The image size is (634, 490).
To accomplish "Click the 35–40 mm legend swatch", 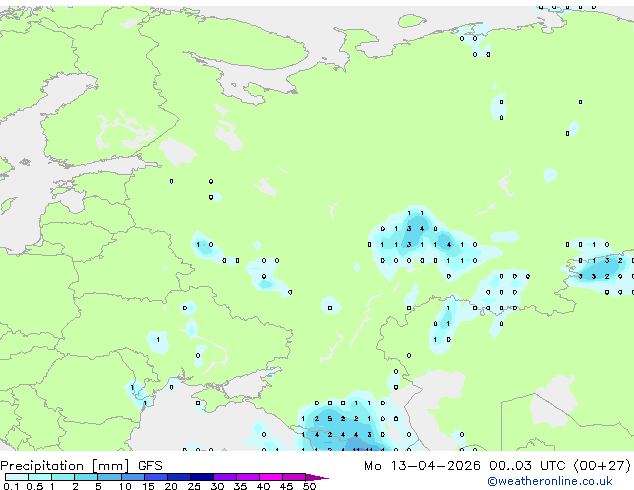I will click(248, 477).
